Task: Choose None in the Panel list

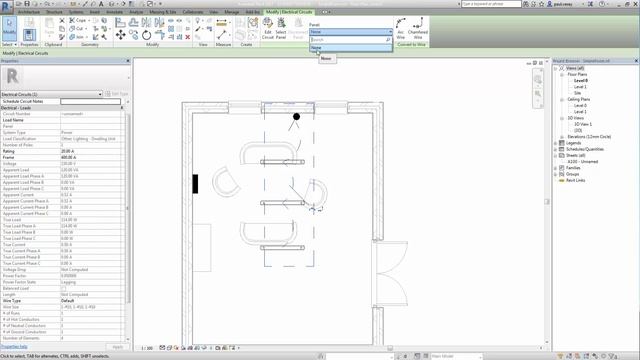Action: 351,48
